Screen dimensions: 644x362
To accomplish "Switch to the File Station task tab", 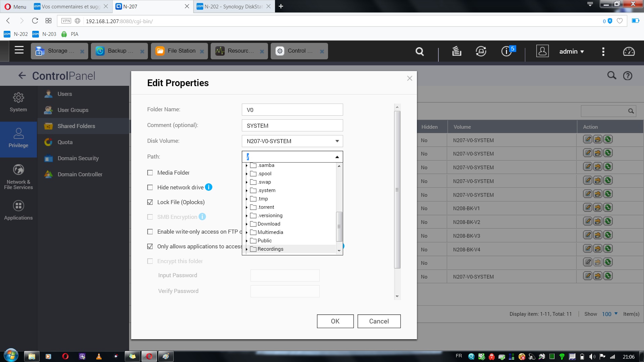I will pos(179,51).
